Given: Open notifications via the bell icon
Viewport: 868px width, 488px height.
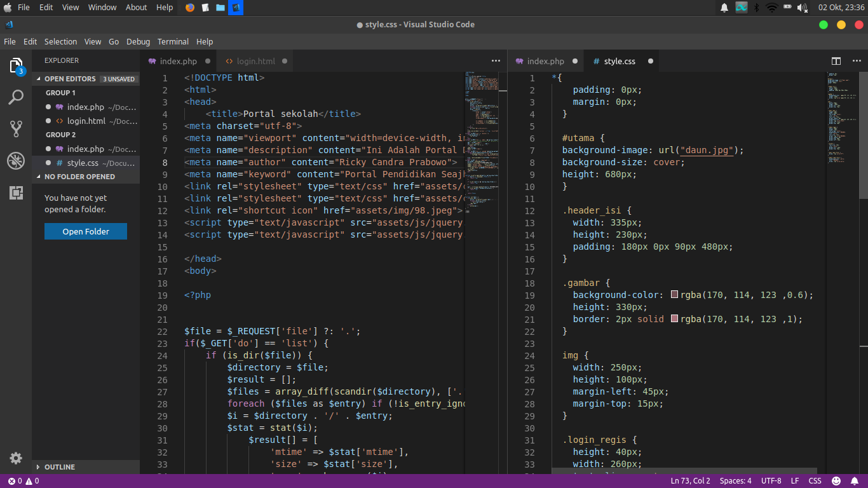Looking at the screenshot, I should click(855, 480).
